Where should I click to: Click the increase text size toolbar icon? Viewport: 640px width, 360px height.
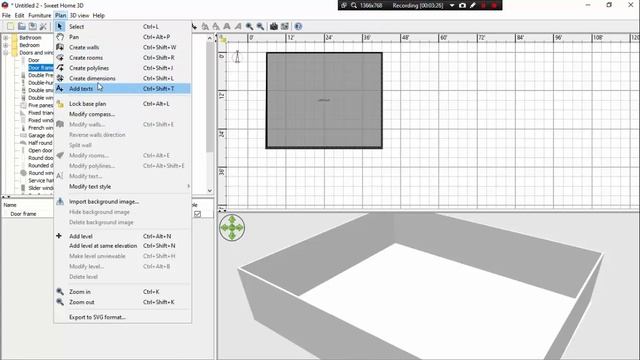point(205,27)
